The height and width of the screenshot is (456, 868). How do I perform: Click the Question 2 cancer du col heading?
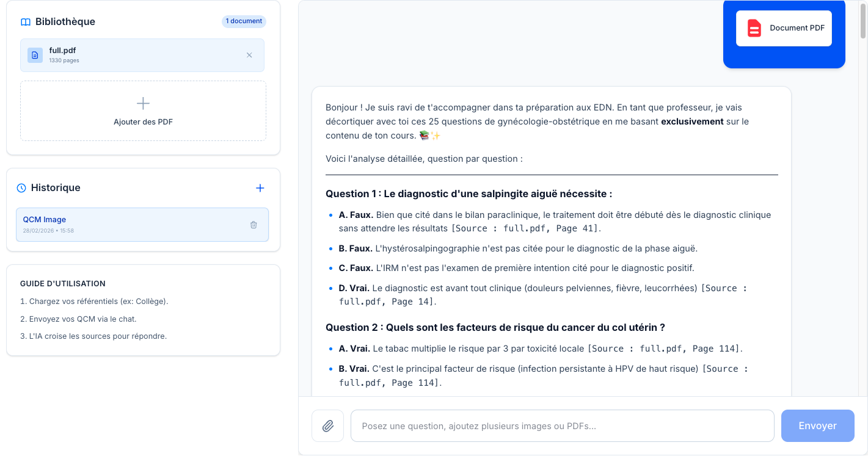(495, 328)
